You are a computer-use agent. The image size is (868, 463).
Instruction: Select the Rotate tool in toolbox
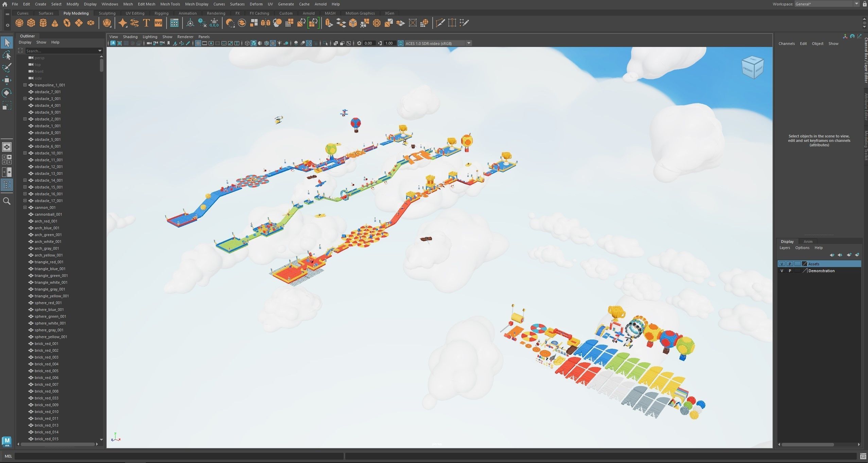tap(7, 93)
